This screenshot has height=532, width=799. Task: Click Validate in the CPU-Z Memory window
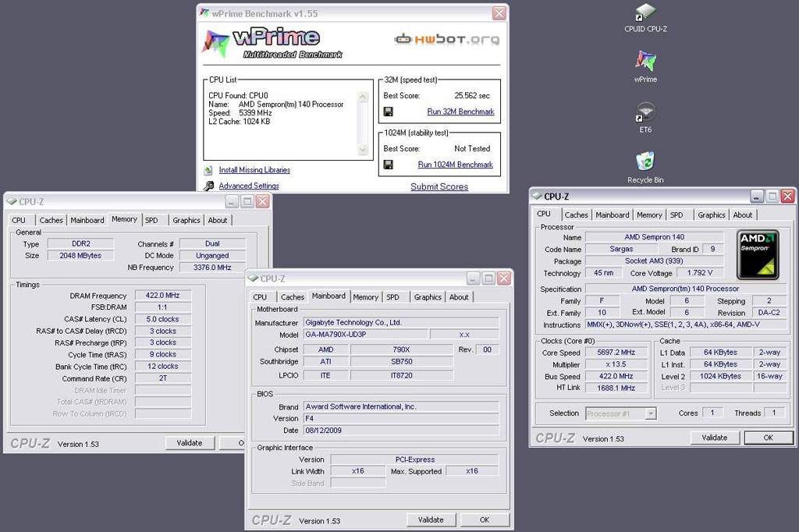coord(190,443)
